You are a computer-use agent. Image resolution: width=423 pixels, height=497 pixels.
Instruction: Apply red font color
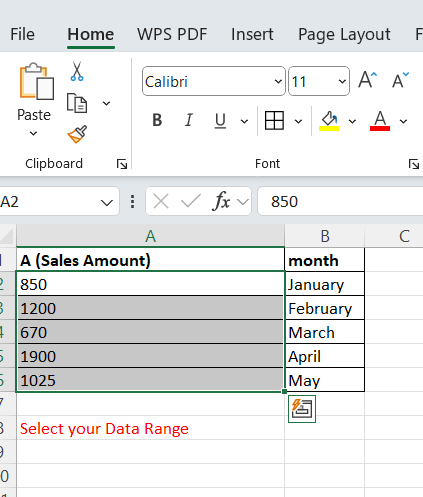coord(380,121)
